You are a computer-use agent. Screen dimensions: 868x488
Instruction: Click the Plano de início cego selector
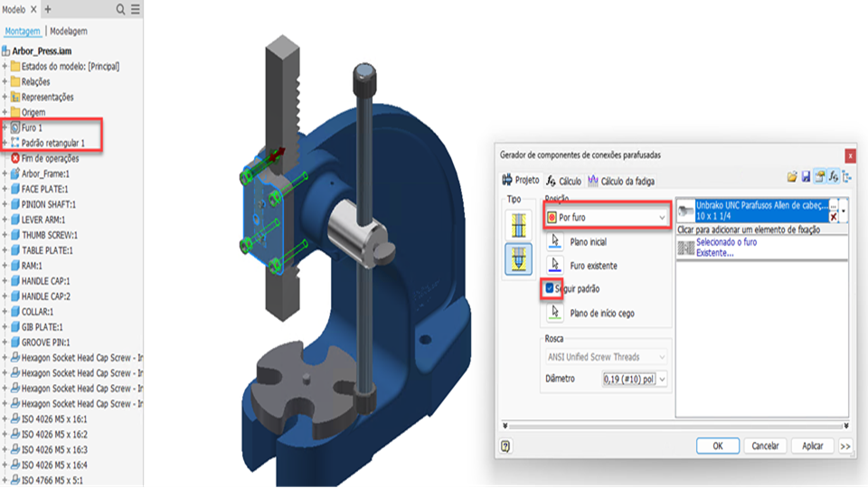554,313
